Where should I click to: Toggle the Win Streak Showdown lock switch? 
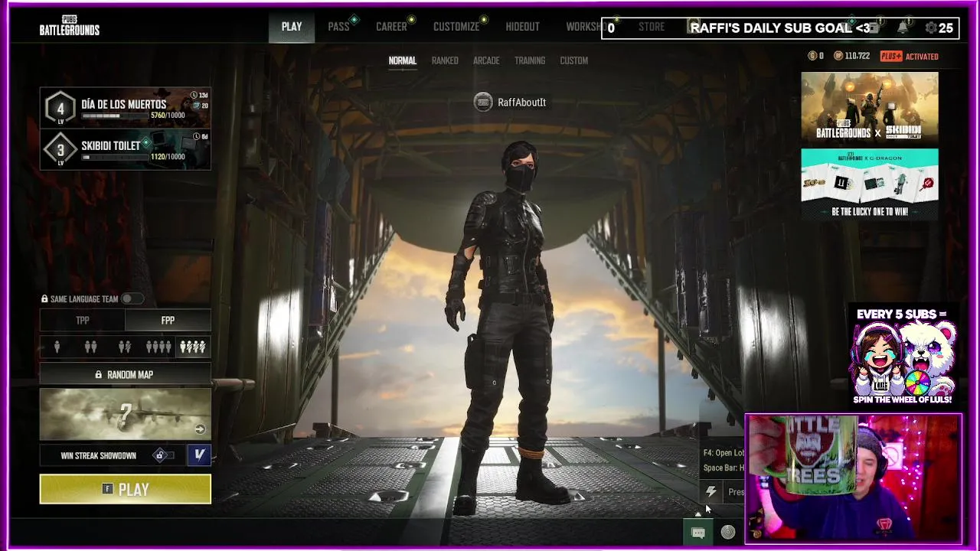point(162,455)
